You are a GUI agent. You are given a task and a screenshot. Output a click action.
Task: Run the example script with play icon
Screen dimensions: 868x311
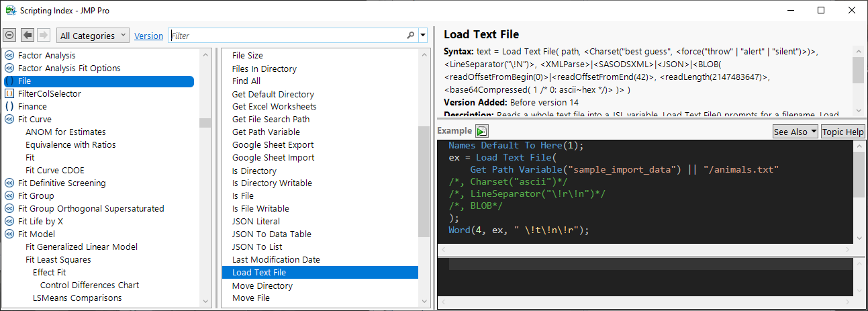click(x=482, y=131)
